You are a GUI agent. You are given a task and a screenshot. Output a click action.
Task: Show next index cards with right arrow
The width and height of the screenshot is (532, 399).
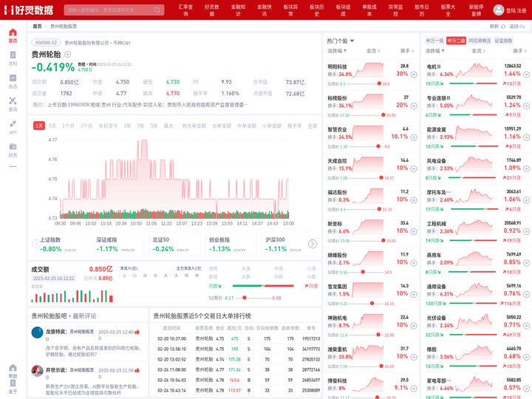(313, 244)
